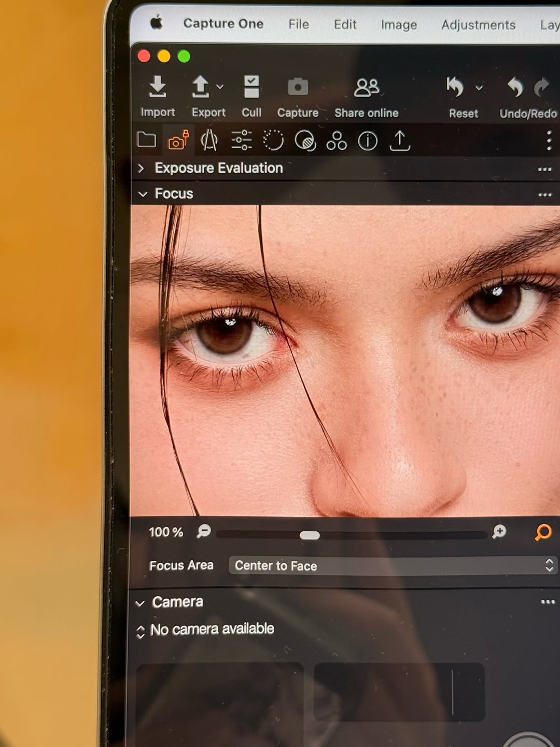Click the focus zoom slider handle
560x747 pixels.
point(310,535)
